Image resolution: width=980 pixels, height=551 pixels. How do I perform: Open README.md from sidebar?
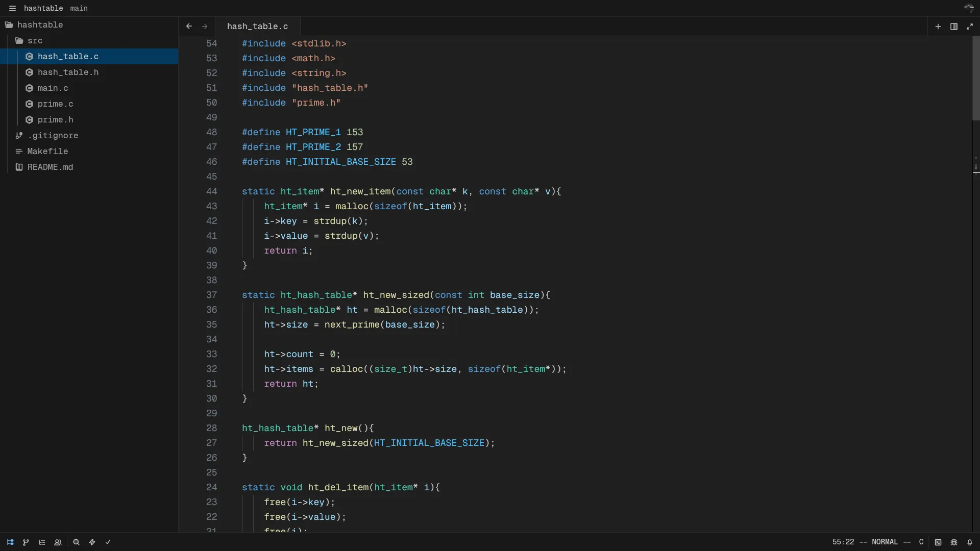pos(50,167)
